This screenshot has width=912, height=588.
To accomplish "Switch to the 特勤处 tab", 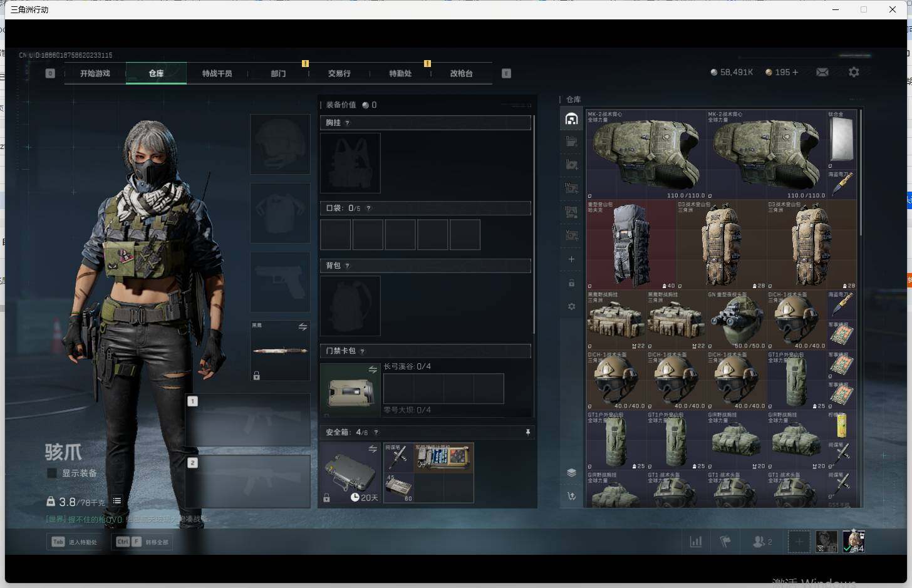I will 400,73.
